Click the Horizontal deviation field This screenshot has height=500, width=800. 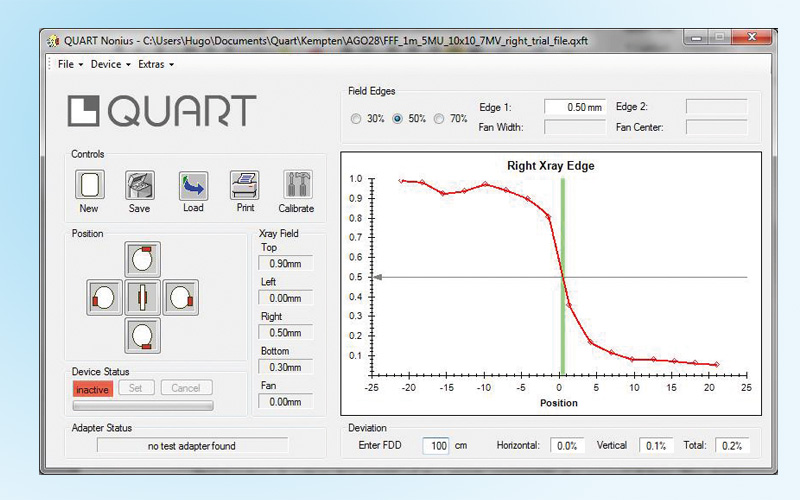(x=567, y=445)
